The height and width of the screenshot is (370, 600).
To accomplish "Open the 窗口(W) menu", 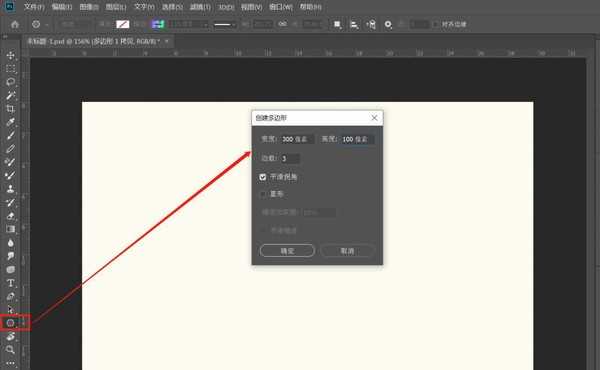I will point(281,7).
